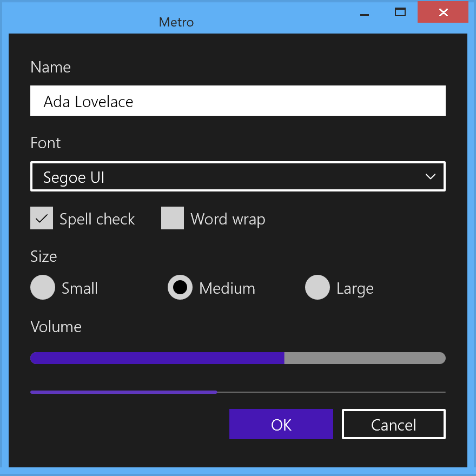Maximize the Metro window

point(400,12)
